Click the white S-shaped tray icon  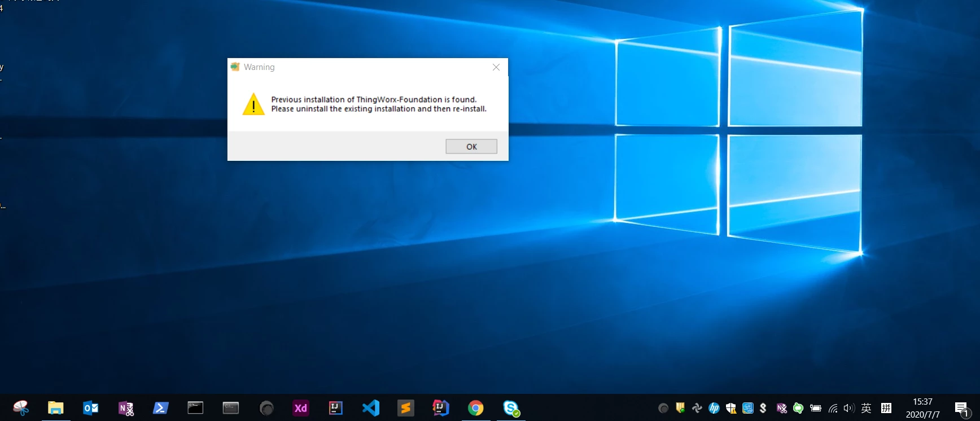pyautogui.click(x=763, y=407)
